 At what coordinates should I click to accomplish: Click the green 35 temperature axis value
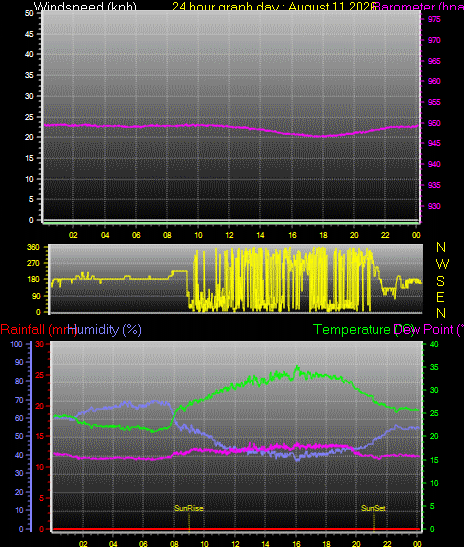click(x=434, y=367)
